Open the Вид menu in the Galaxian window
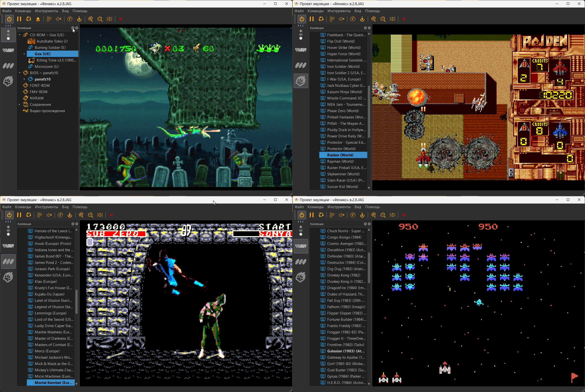The width and height of the screenshot is (585, 392). (358, 207)
